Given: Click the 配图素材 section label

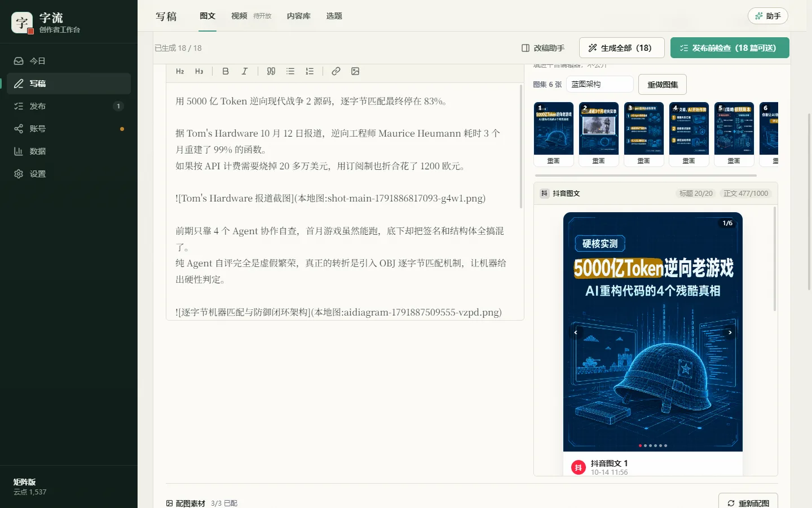Looking at the screenshot, I should 190,503.
